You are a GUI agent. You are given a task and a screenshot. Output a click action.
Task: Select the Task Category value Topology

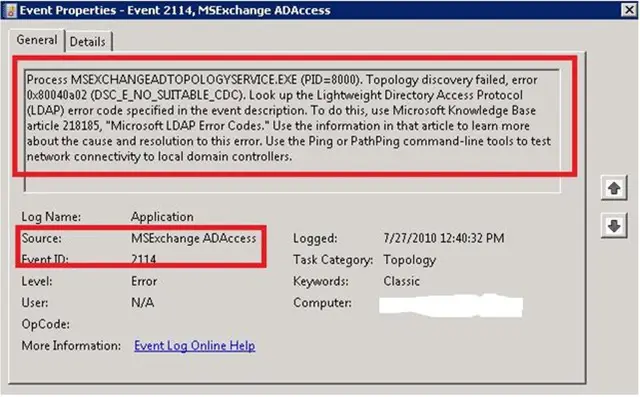pos(409,260)
